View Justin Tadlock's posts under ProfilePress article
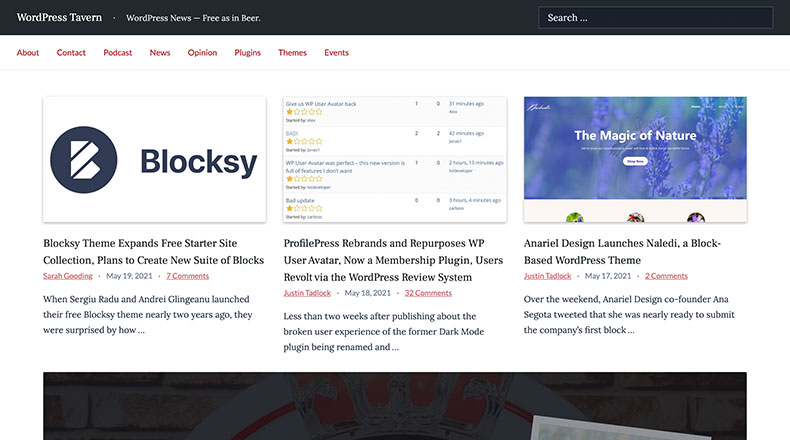Viewport: 790px width, 440px height. pos(307,293)
